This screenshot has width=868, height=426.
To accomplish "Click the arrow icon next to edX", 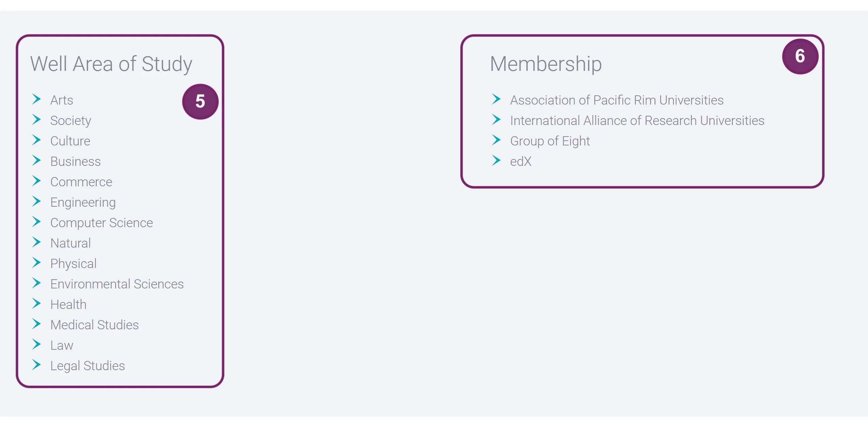I will pos(496,160).
